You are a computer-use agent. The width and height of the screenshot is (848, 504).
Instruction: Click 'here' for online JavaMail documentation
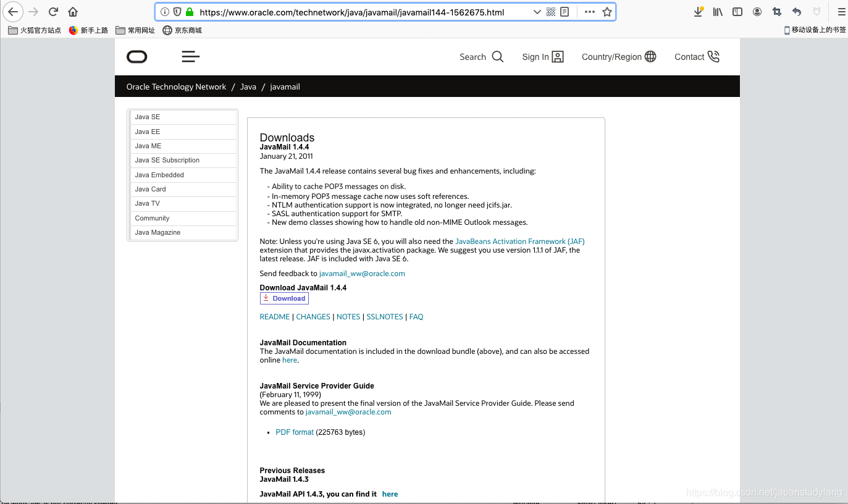coord(290,360)
